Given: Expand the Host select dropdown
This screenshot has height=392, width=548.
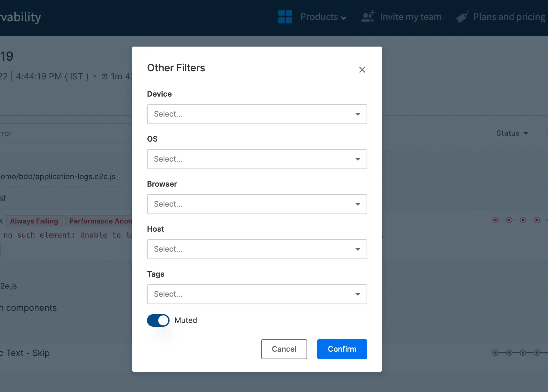Looking at the screenshot, I should (256, 249).
